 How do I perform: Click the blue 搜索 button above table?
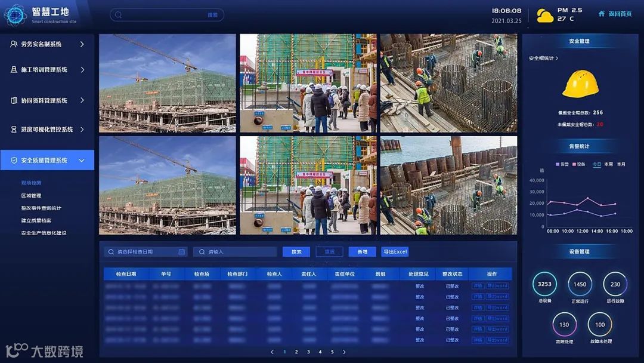tap(296, 251)
